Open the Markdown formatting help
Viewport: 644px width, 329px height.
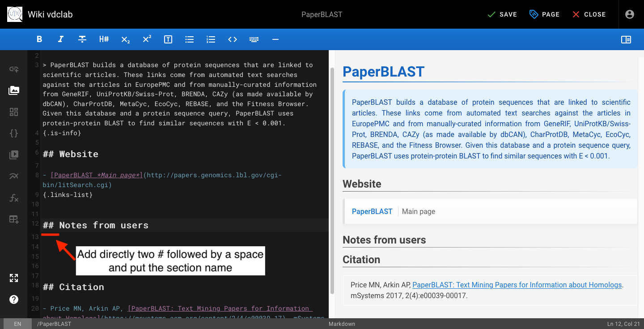(x=14, y=299)
